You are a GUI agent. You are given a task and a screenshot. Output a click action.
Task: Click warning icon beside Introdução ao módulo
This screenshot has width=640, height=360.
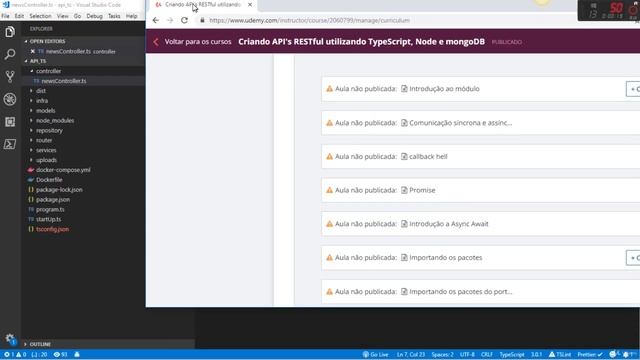(x=329, y=89)
